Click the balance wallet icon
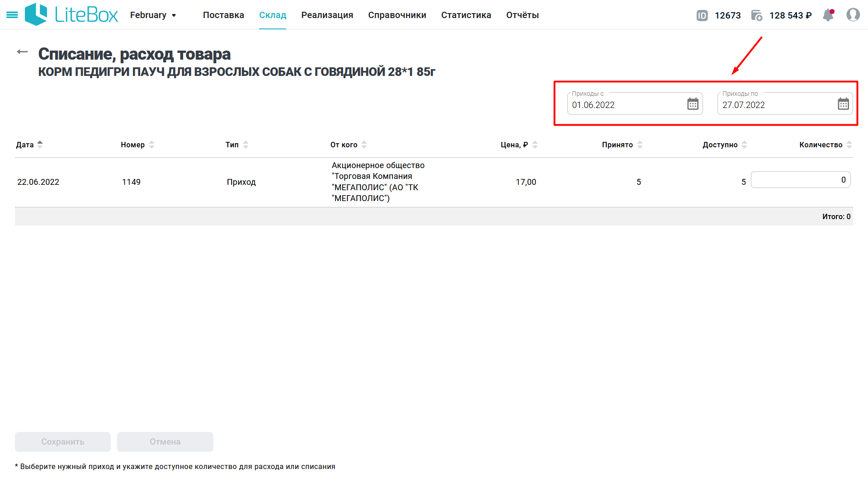Screen dimensions: 868x488 pyautogui.click(x=757, y=15)
